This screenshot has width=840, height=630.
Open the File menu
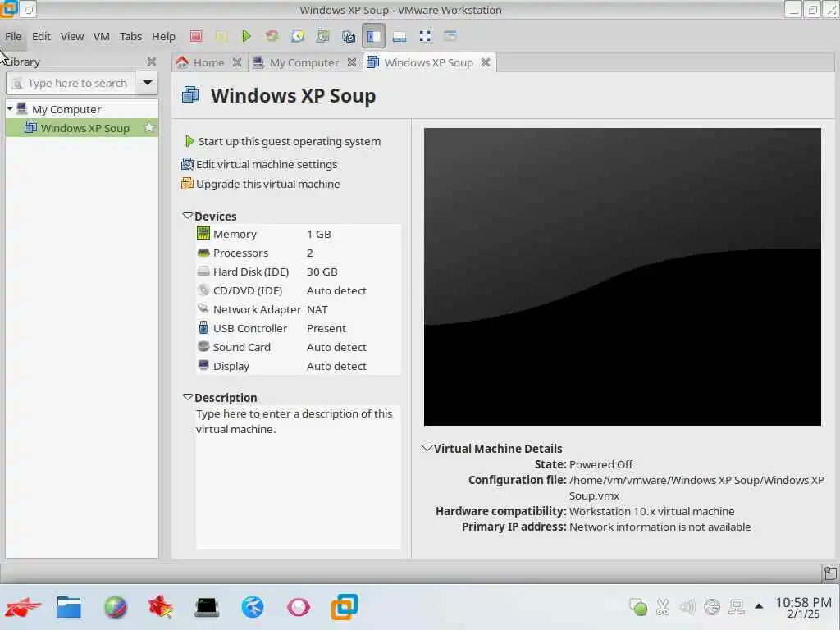(13, 36)
